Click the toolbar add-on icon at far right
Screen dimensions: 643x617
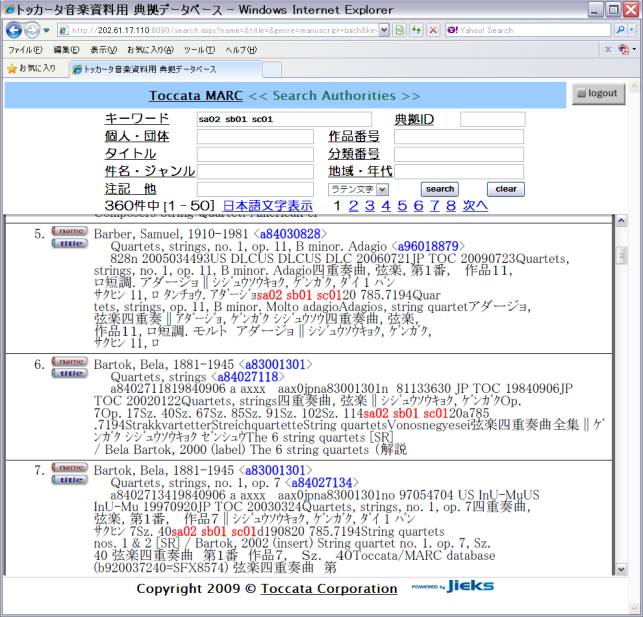[624, 50]
